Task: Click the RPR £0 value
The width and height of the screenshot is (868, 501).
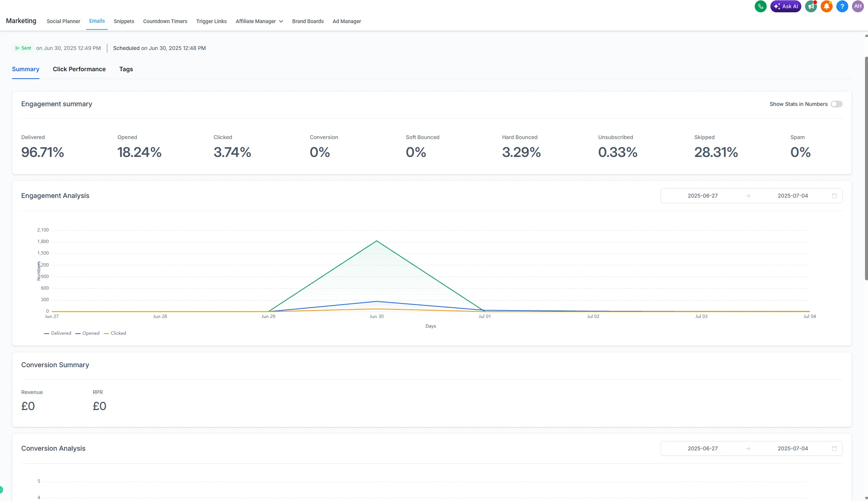Action: coord(99,406)
